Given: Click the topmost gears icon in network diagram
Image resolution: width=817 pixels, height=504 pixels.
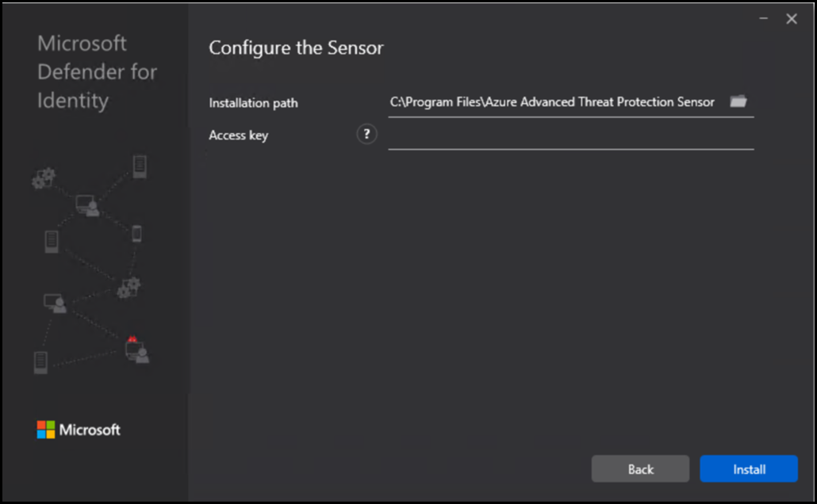Looking at the screenshot, I should [x=43, y=178].
